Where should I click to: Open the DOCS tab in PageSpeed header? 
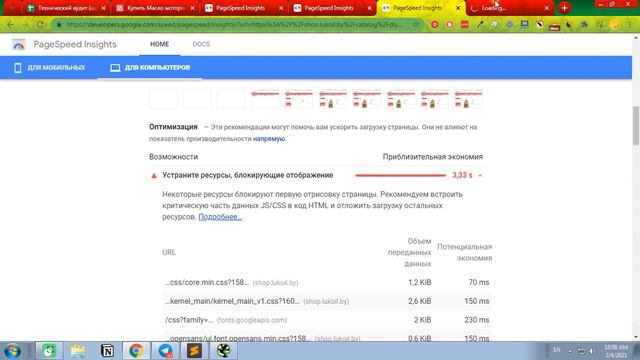[201, 44]
